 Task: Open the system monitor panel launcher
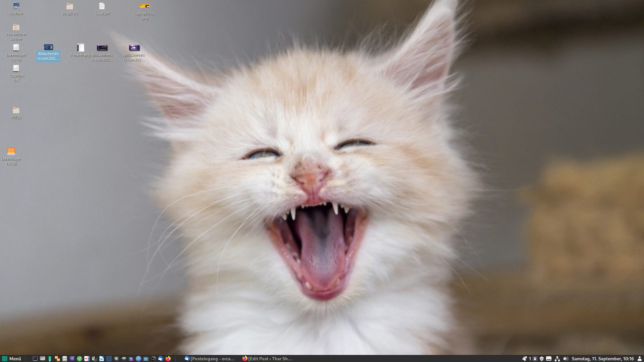pyautogui.click(x=43, y=359)
